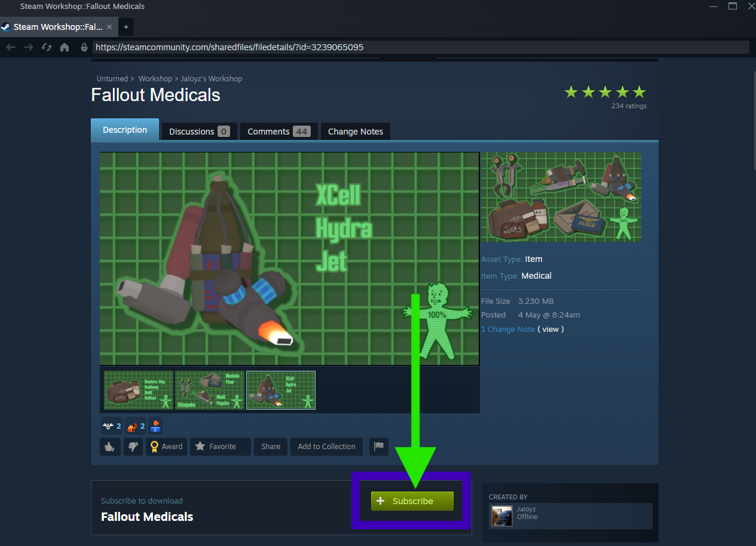The height and width of the screenshot is (546, 756).
Task: Open Jaloyz's Workshop breadcrumb link
Action: pyautogui.click(x=212, y=79)
